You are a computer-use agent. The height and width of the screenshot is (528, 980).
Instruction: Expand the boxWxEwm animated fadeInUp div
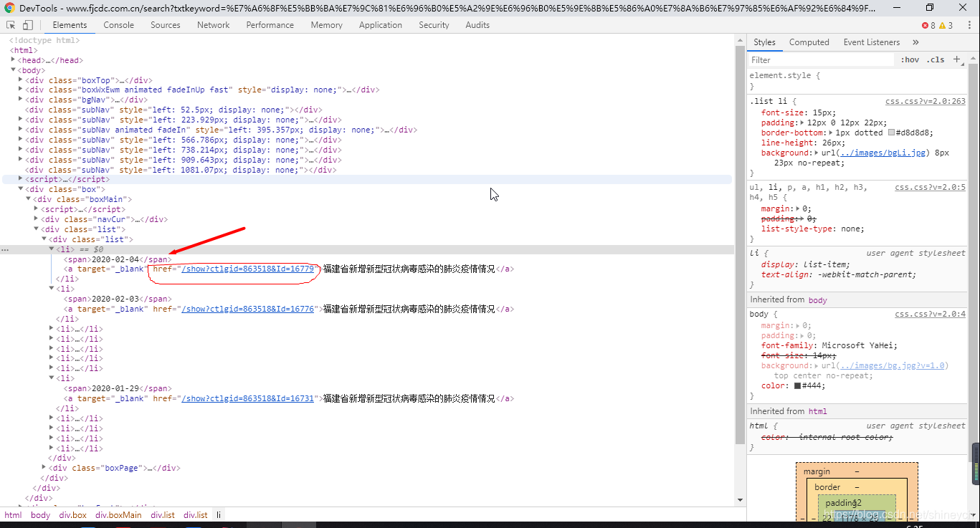(x=21, y=90)
